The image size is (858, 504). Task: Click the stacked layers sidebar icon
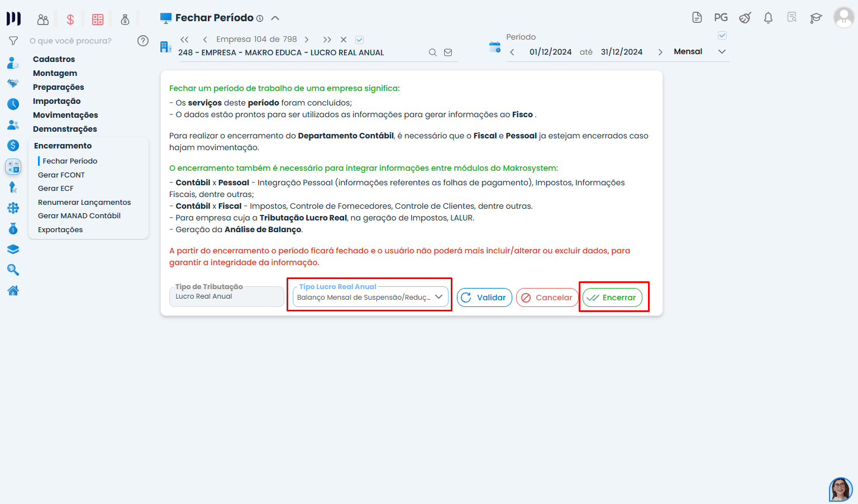coord(13,249)
